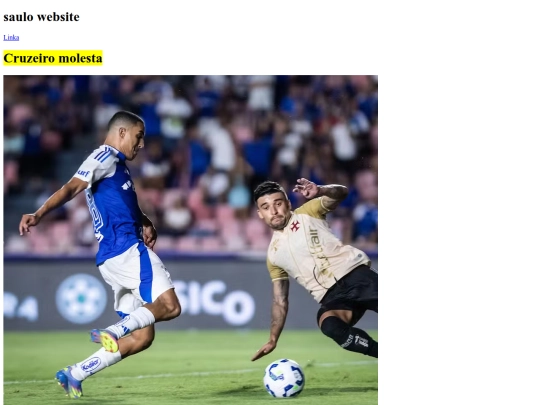Screen dimensions: 540x405
Task: Click the "saulo website" page heading
Action: (41, 17)
